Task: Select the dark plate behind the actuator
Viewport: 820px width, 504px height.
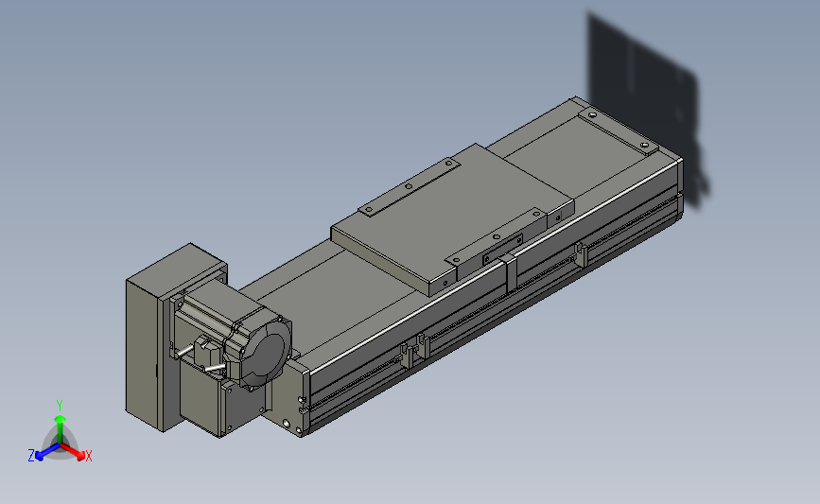Action: click(647, 110)
